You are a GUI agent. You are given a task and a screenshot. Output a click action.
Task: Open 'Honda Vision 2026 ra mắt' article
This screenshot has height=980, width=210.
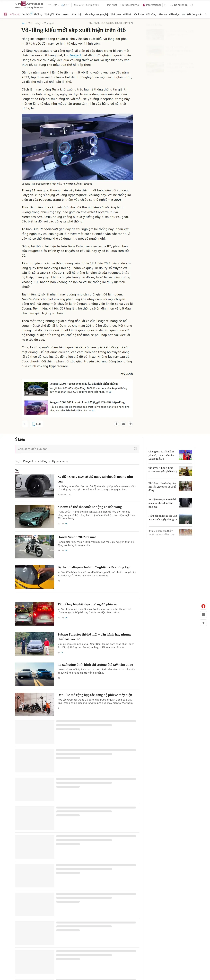pyautogui.click(x=77, y=537)
